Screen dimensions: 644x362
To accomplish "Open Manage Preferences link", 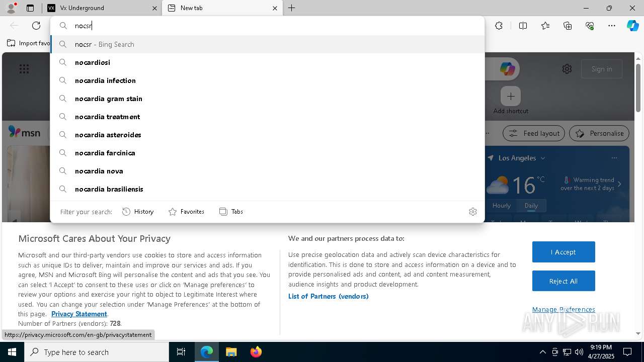I will click(563, 309).
